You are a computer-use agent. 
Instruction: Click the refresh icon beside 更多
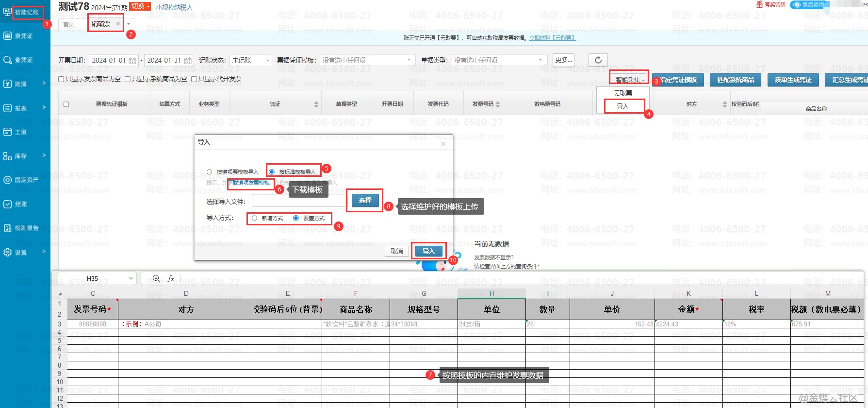pyautogui.click(x=598, y=60)
